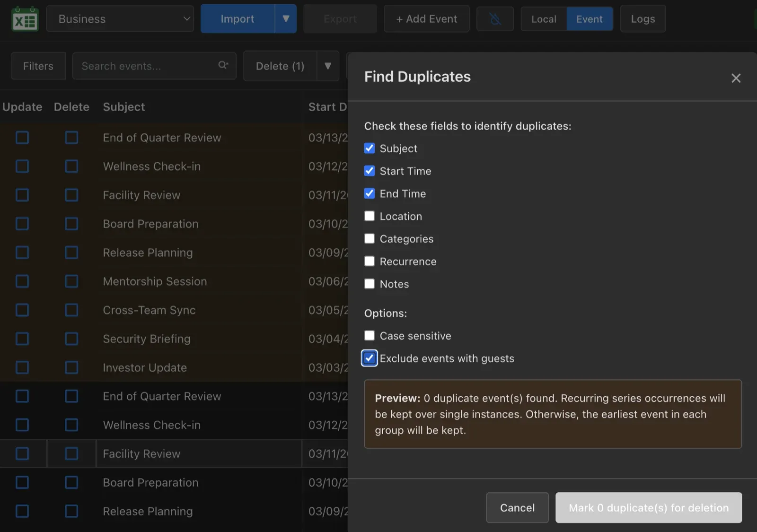Enable the Location field checkbox
Screen dimensions: 757x532
(370, 216)
